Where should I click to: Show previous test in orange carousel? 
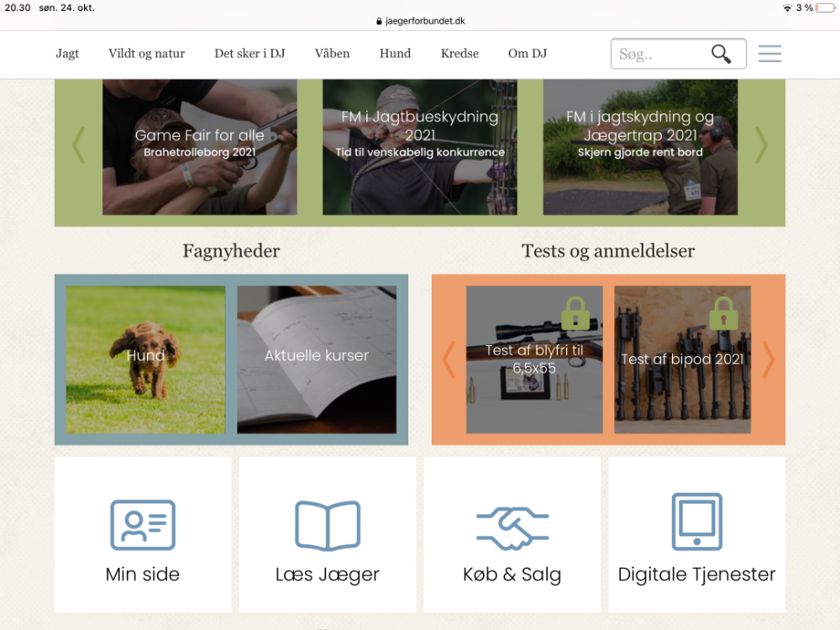pos(449,360)
